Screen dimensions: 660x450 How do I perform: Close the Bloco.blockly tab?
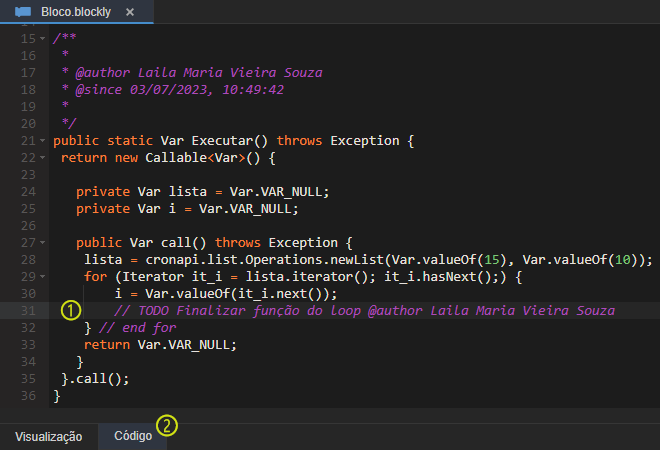[130, 12]
